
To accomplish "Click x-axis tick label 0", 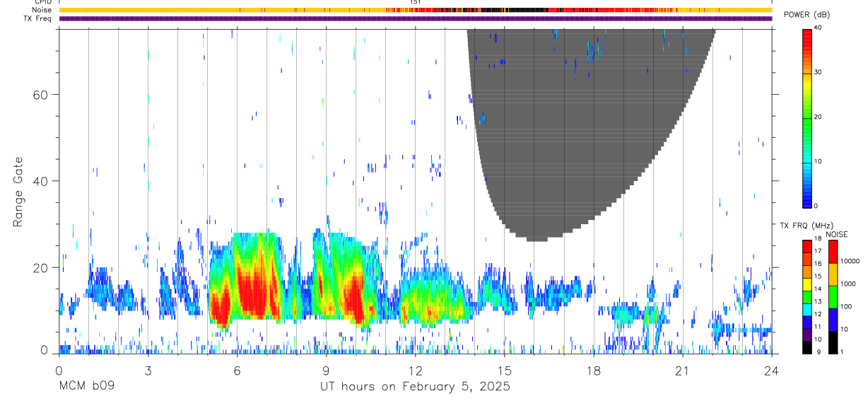I will point(59,371).
